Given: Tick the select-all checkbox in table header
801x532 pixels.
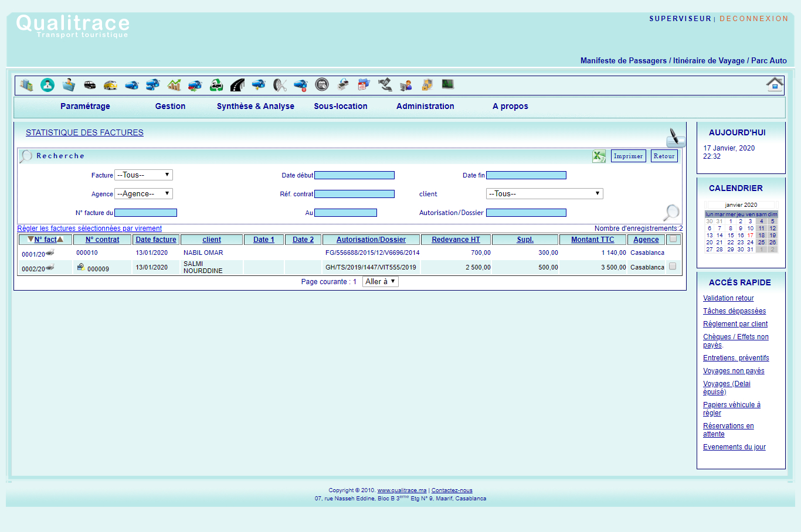Looking at the screenshot, I should (x=673, y=239).
